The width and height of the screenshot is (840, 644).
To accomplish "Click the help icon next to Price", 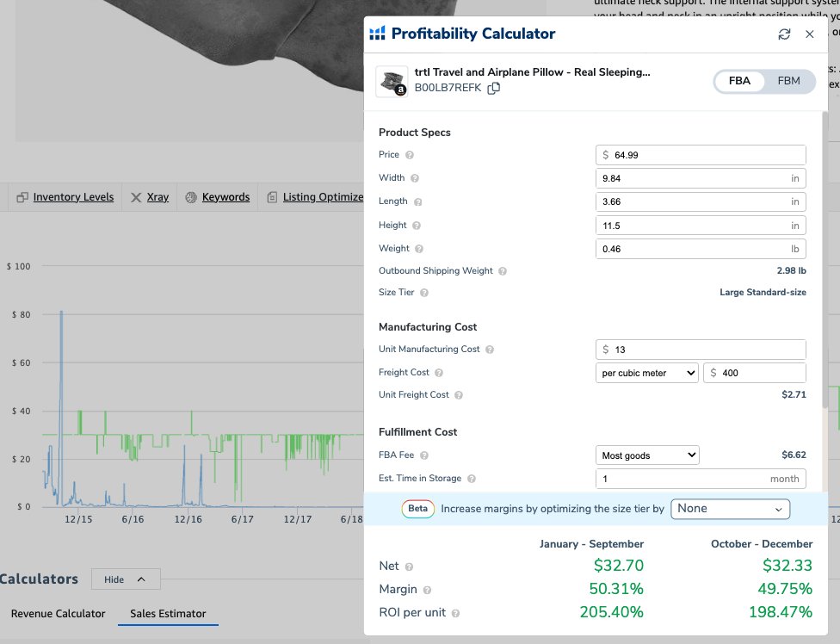I will (410, 155).
